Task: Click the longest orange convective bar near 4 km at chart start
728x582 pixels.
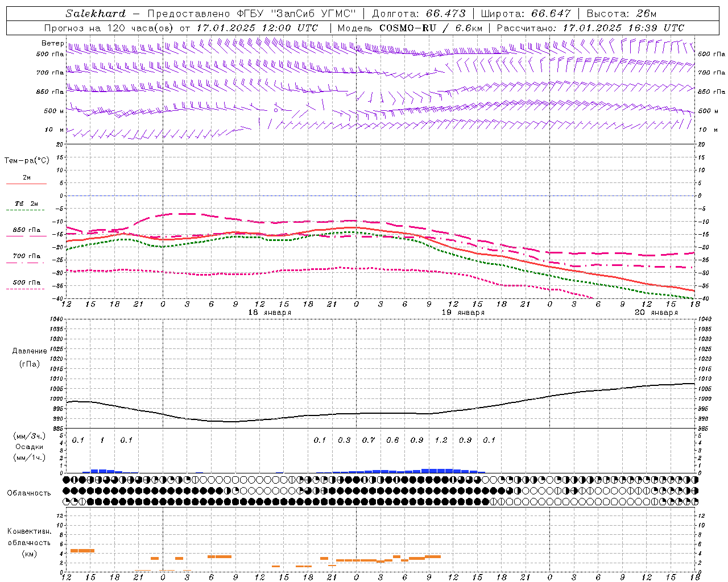Action: (x=82, y=550)
